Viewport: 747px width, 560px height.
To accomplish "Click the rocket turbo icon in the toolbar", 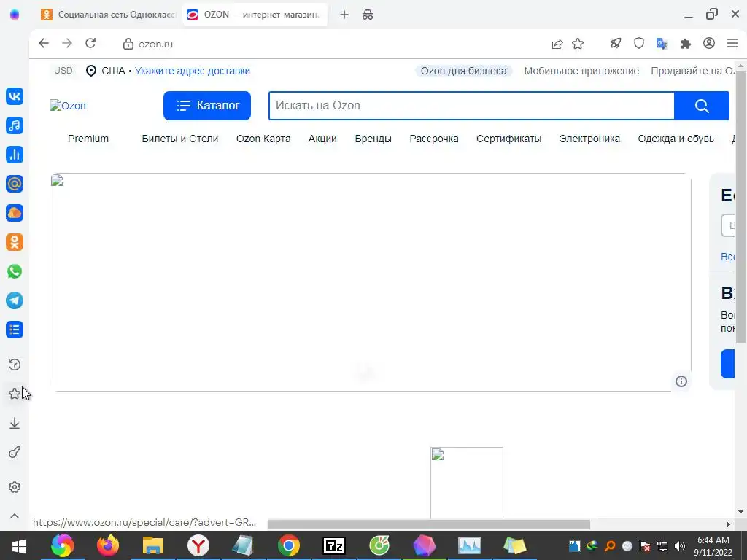I will click(x=616, y=43).
